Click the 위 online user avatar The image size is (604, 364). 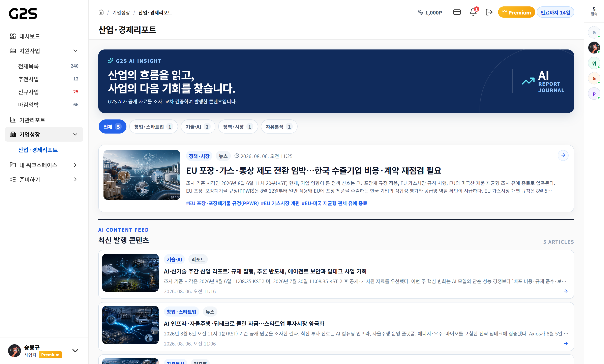(x=594, y=63)
